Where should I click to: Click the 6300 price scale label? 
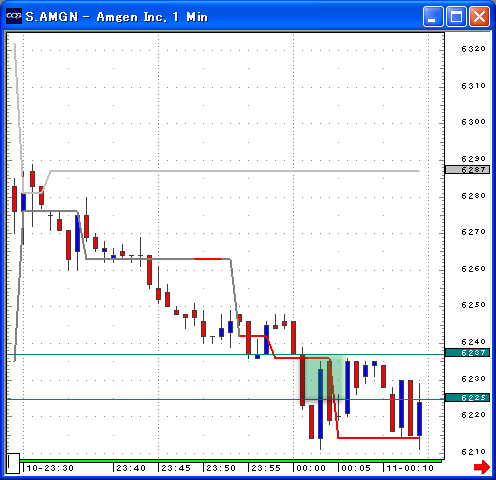[x=473, y=122]
